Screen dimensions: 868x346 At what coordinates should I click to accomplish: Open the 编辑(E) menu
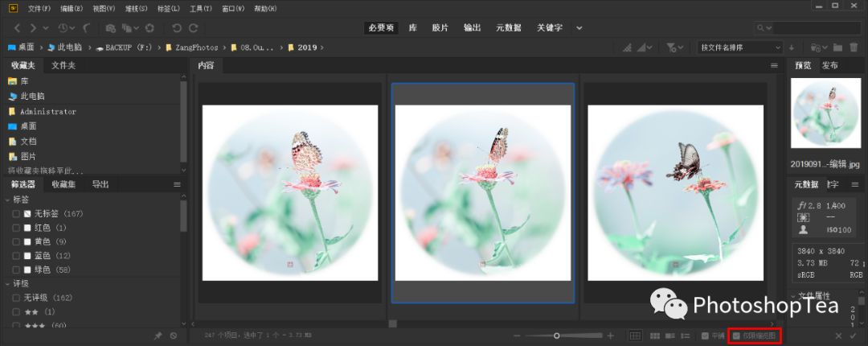72,8
